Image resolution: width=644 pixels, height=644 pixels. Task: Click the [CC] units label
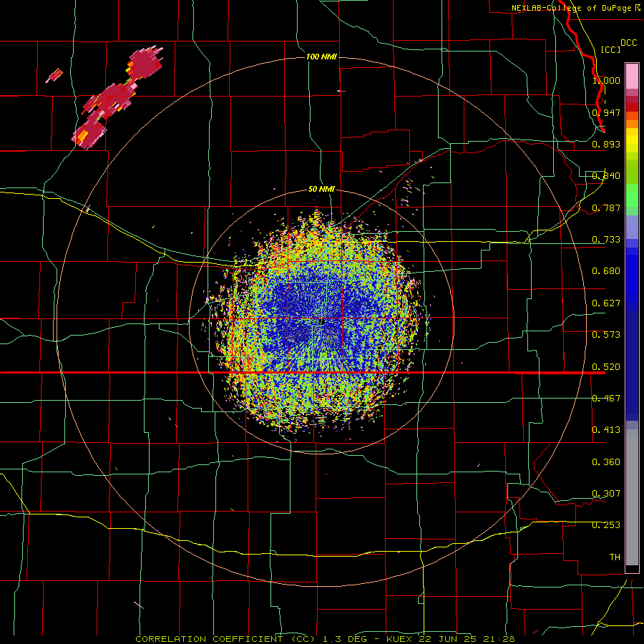tap(610, 49)
